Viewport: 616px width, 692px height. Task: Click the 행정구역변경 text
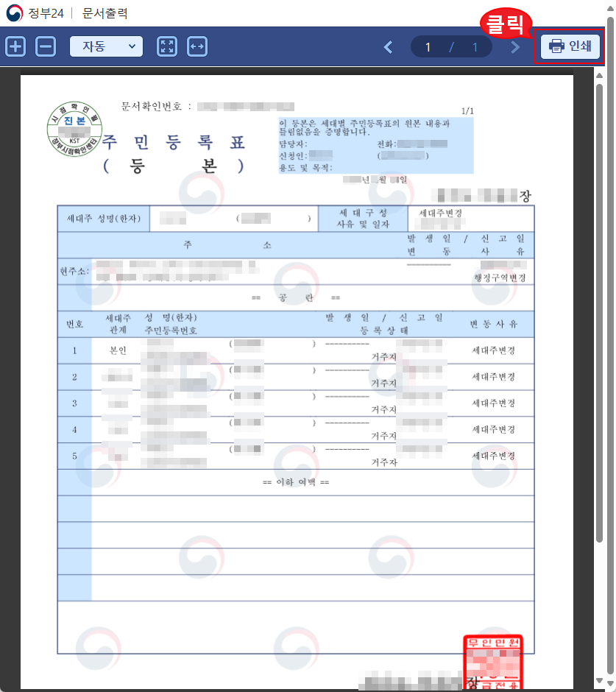[500, 278]
